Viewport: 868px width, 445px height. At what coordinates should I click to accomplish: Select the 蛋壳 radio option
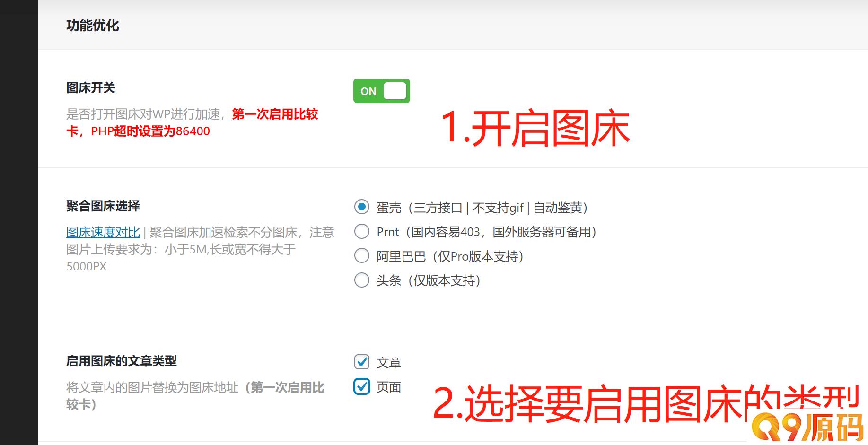point(362,207)
